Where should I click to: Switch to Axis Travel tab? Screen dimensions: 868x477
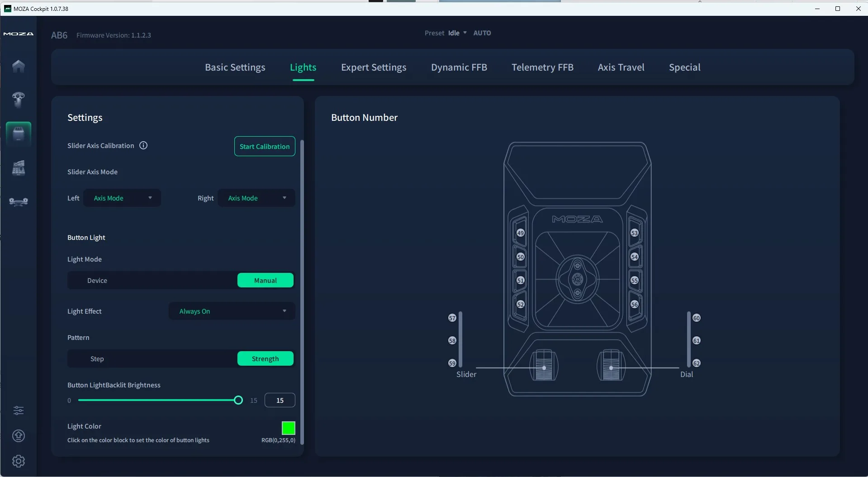(621, 67)
